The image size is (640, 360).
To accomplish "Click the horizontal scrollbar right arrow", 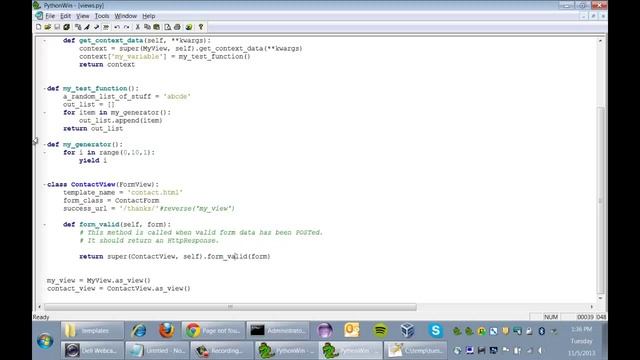I will 592,307.
